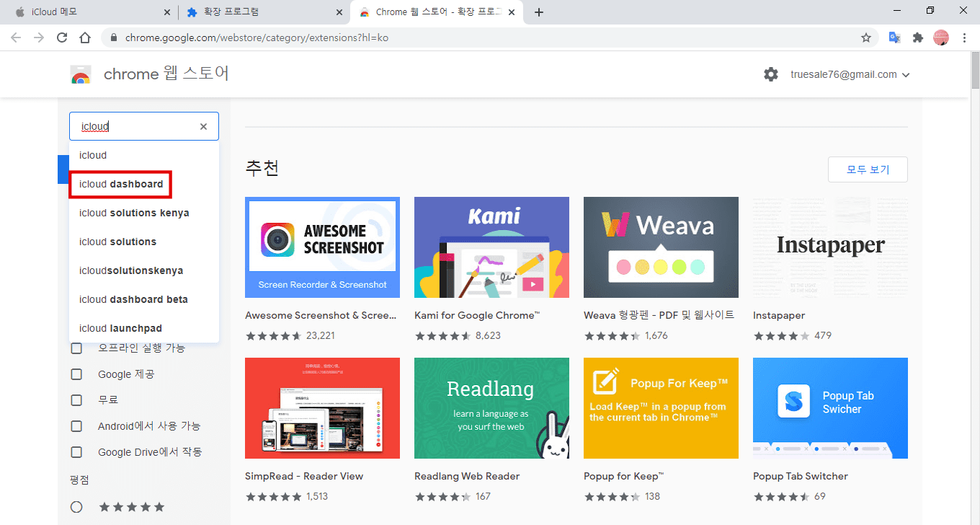Tick the Android에서 사용 가능 checkbox
The width and height of the screenshot is (980, 525).
(x=76, y=426)
